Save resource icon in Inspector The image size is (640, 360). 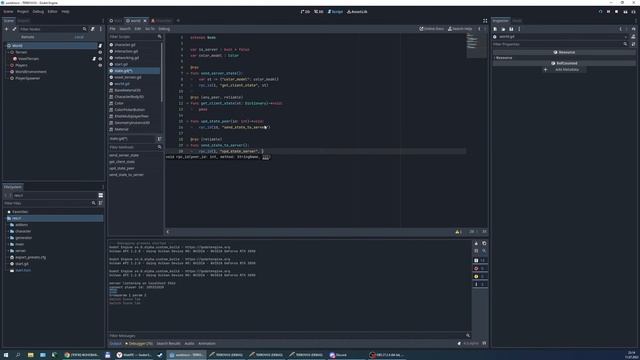coord(511,29)
